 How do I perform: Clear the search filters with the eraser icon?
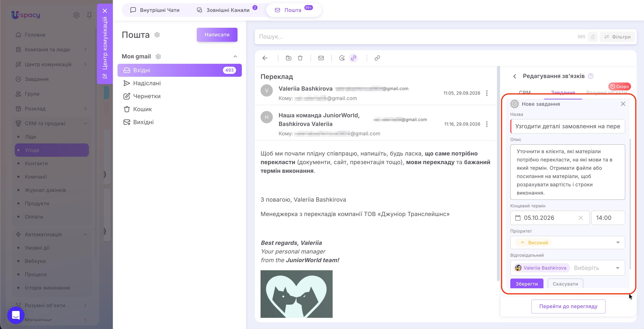[592, 37]
